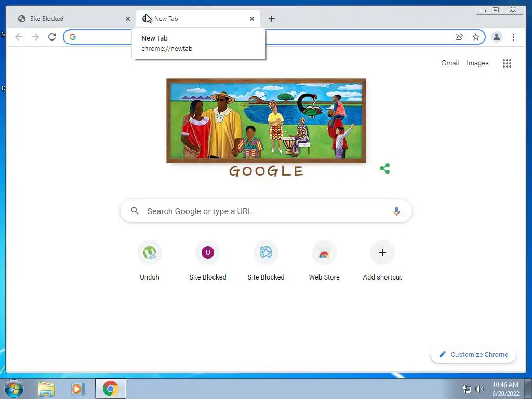This screenshot has height=399, width=532.
Task: Open the Windows Start menu
Action: pos(14,389)
